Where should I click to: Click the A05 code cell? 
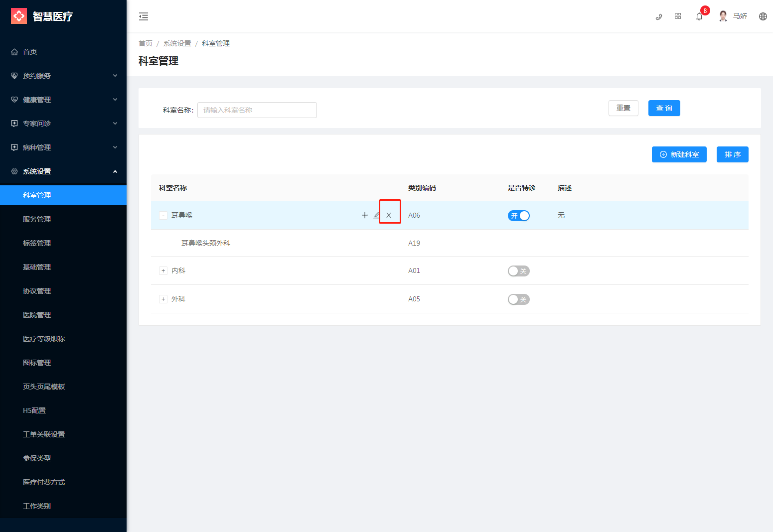pos(414,299)
